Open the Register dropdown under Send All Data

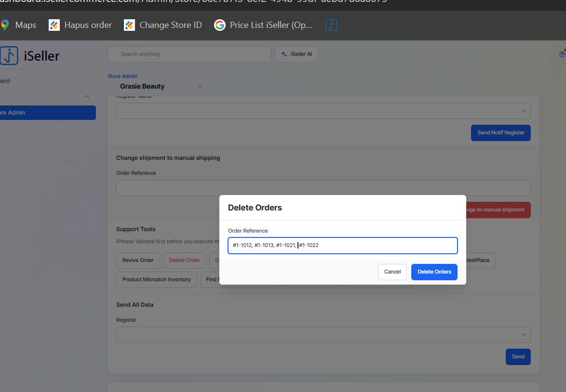tap(323, 335)
